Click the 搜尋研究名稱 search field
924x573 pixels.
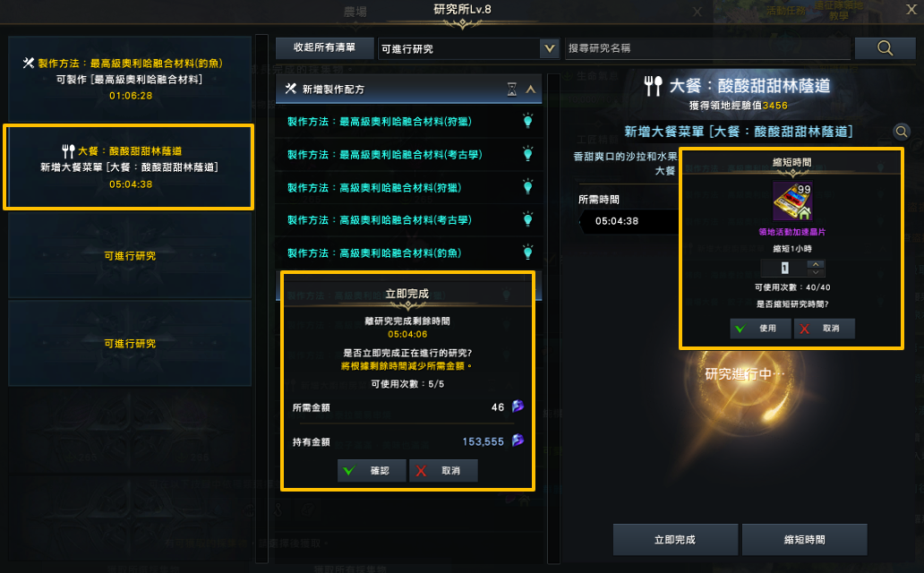coord(707,48)
